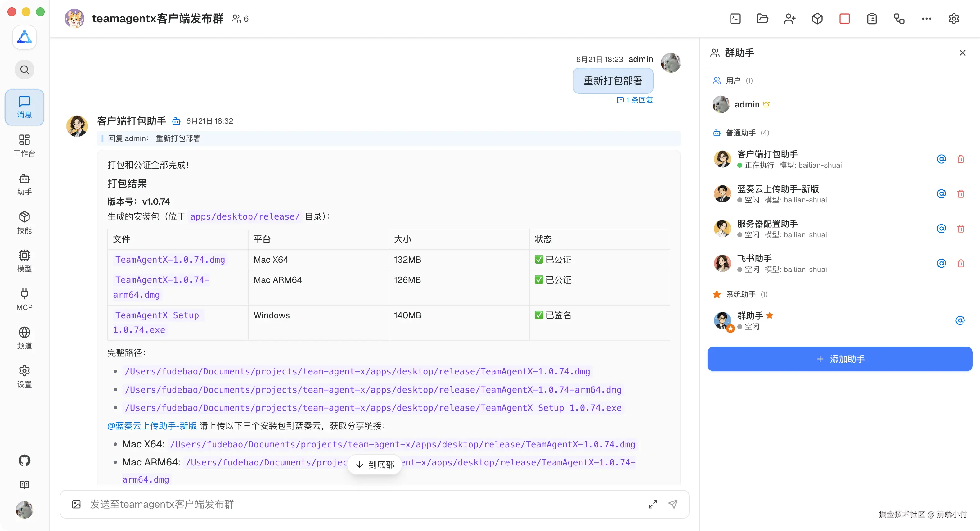Viewport: 980px width, 531px height.
Task: Mention 客户端打包助手 with its @ icon
Action: click(x=941, y=159)
